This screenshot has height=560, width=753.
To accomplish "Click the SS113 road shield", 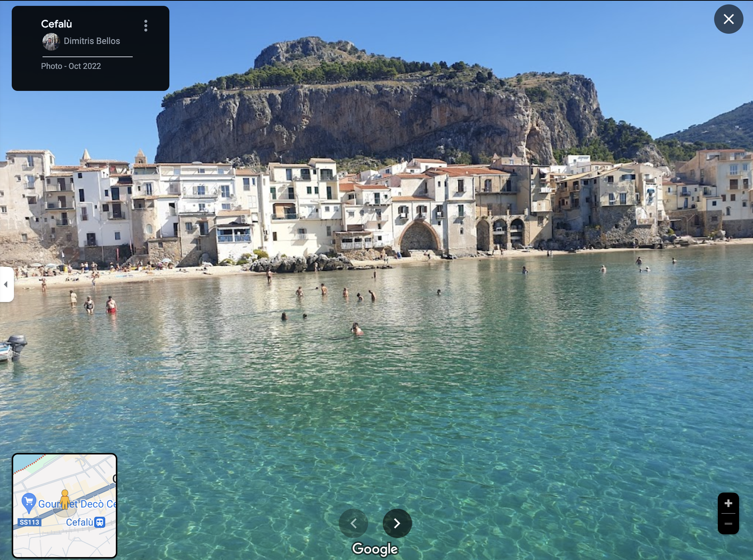I will click(29, 522).
